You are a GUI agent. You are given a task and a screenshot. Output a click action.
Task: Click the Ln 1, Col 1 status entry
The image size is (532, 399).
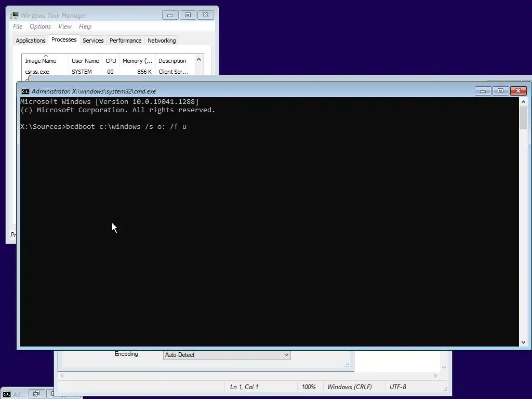244,387
